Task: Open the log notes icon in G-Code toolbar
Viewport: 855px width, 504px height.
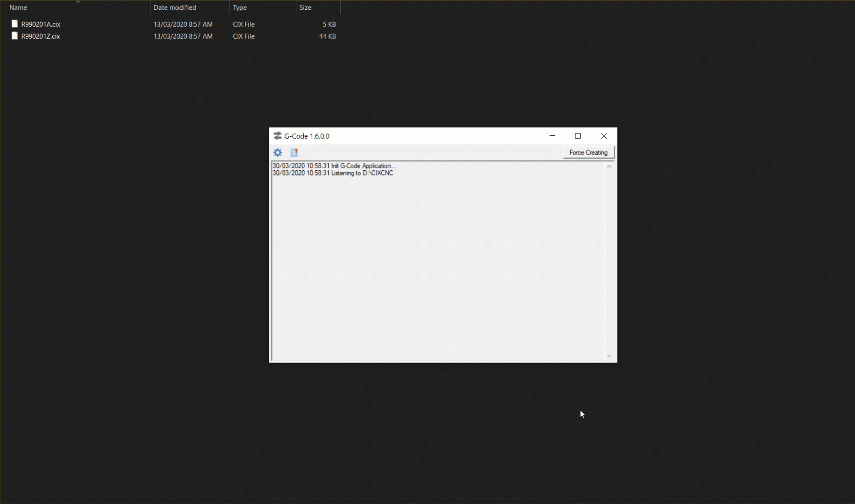Action: click(x=294, y=153)
